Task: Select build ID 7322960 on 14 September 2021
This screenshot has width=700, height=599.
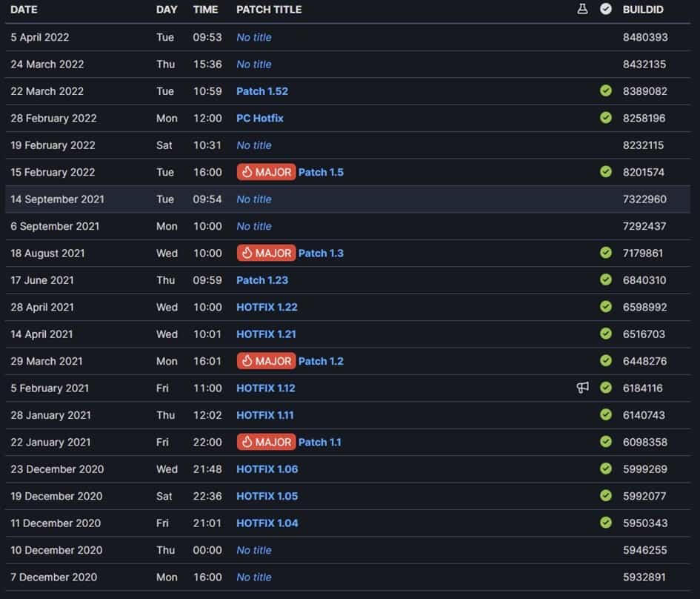Action: (x=644, y=199)
